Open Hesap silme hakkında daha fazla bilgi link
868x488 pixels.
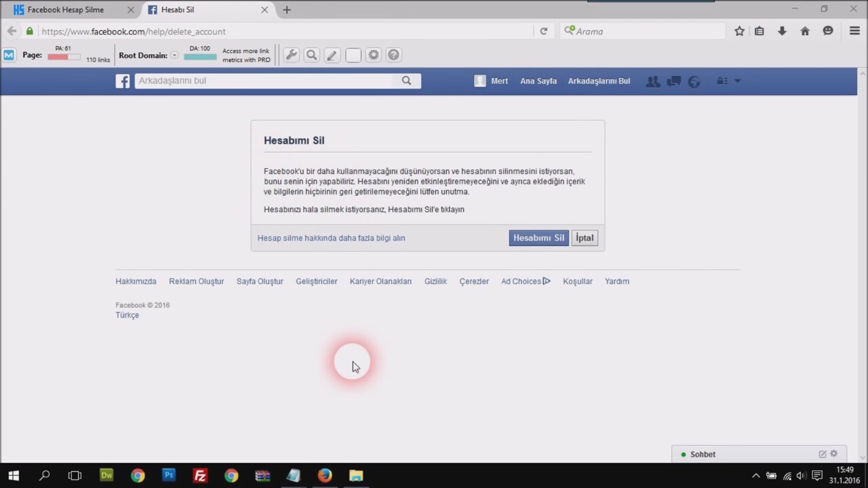(x=331, y=238)
